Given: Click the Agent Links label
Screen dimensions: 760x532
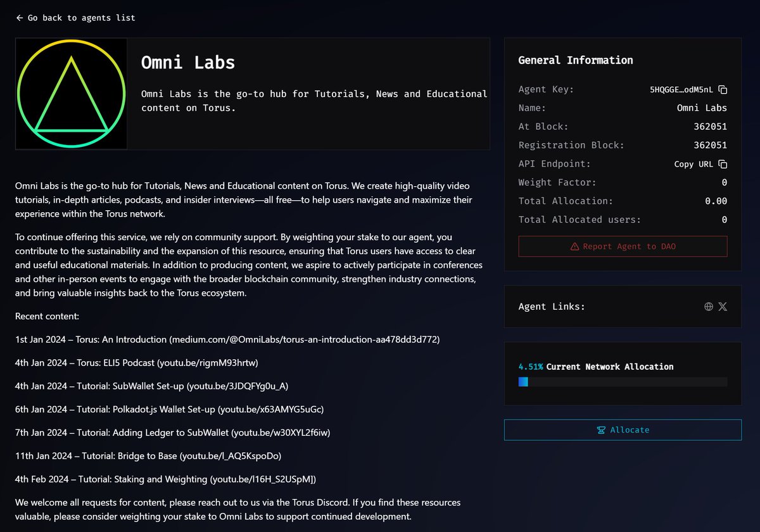Looking at the screenshot, I should coord(552,307).
